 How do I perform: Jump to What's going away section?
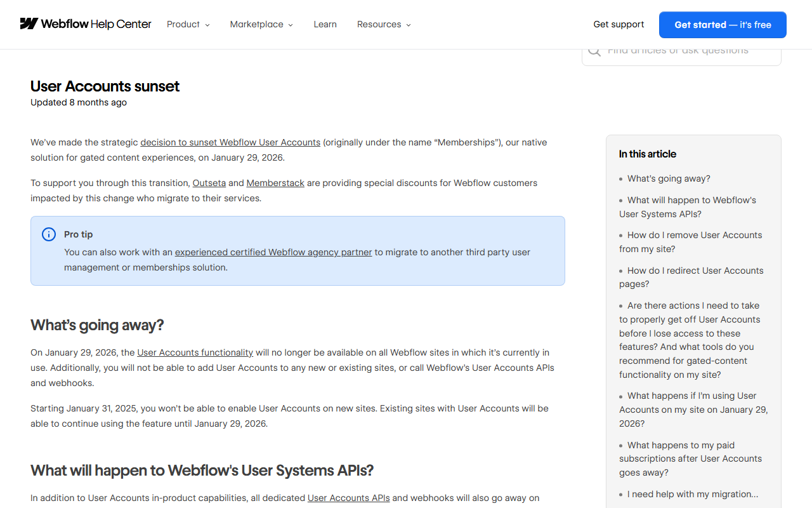(x=669, y=178)
